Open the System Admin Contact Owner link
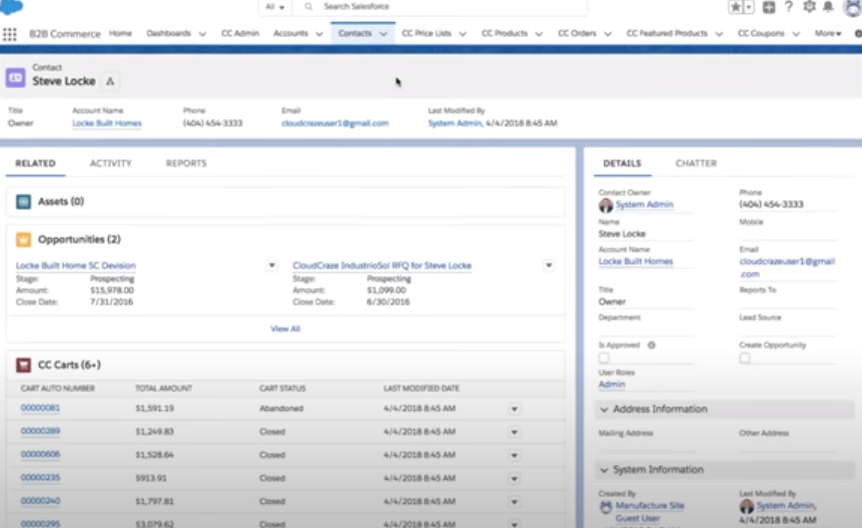This screenshot has height=528, width=862. pos(644,205)
